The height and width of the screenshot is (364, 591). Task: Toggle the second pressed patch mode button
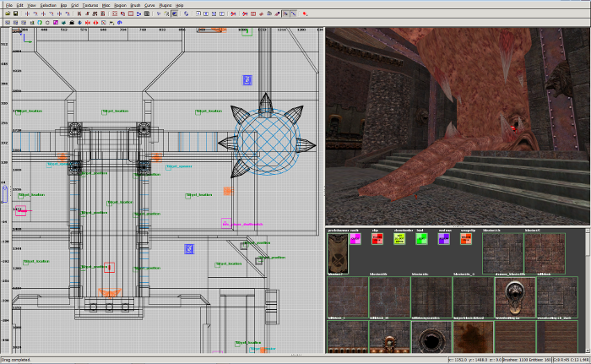(x=293, y=14)
